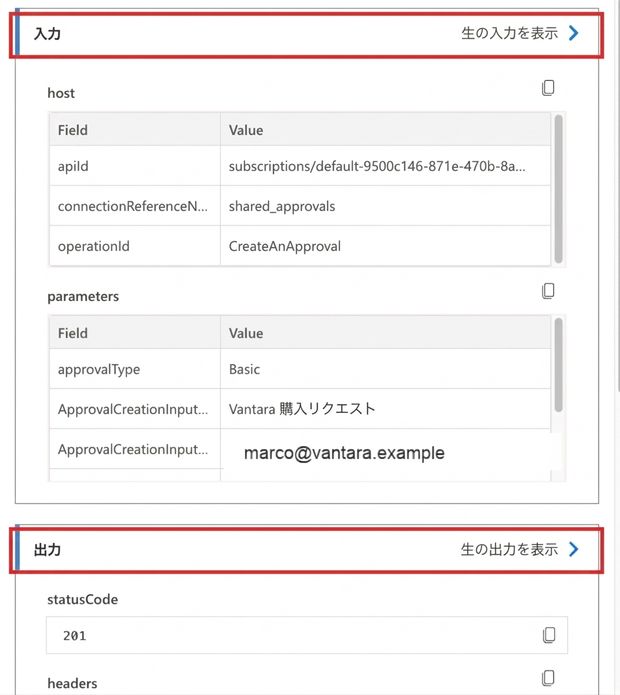Click host table Field column header

coord(135,130)
